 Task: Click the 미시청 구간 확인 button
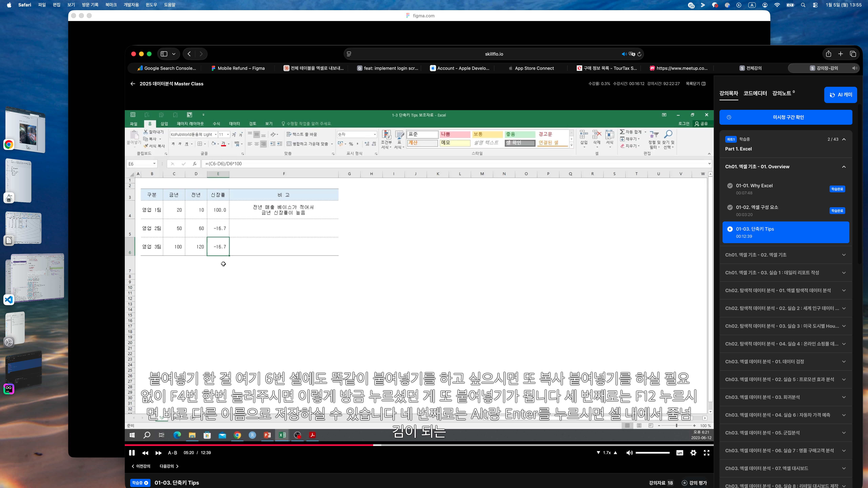(786, 117)
